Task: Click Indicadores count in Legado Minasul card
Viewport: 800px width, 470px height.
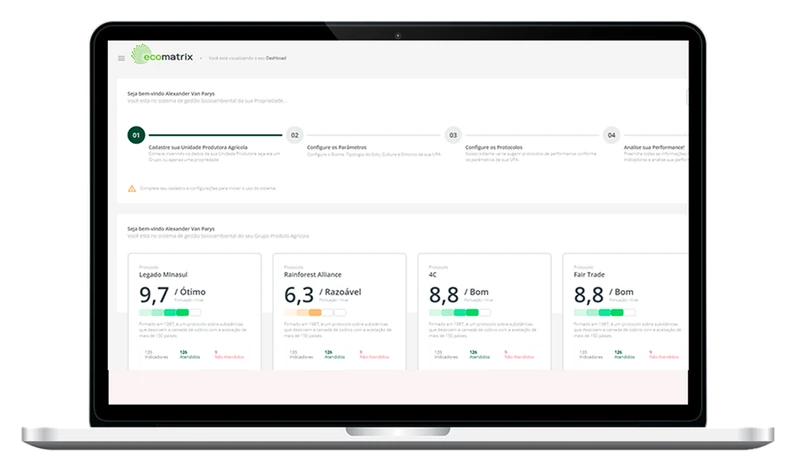Action: click(x=156, y=355)
